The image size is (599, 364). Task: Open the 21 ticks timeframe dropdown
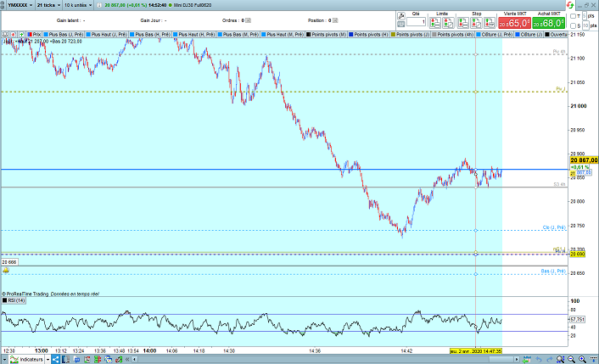click(x=48, y=5)
